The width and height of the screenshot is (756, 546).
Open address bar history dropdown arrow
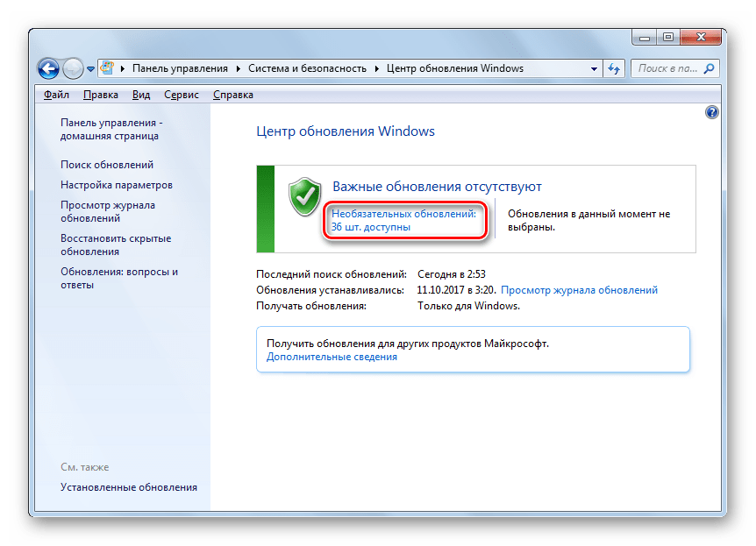[593, 68]
